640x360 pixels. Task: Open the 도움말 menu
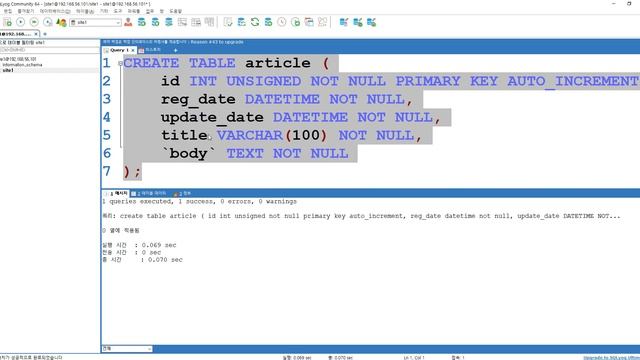[x=176, y=11]
